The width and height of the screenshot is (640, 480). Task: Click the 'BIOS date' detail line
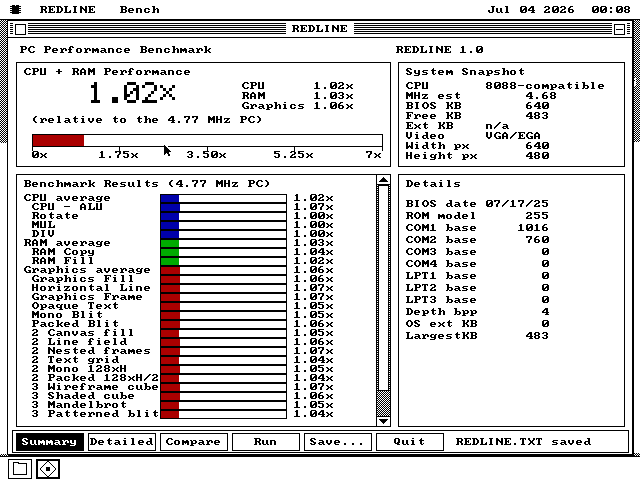(x=477, y=204)
